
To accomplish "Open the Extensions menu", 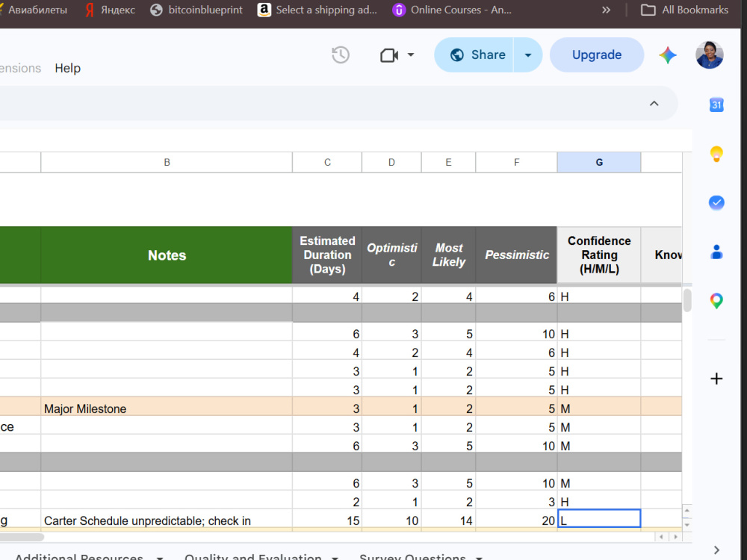I will (19, 68).
